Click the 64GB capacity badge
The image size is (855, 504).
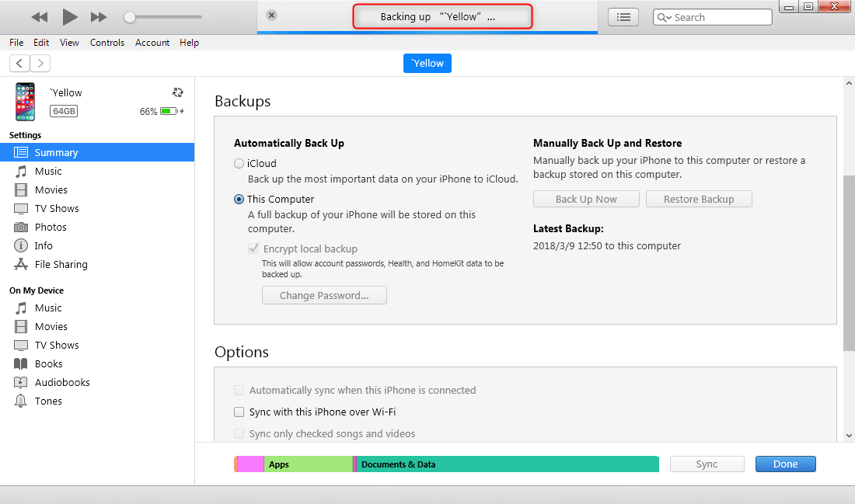tap(64, 111)
